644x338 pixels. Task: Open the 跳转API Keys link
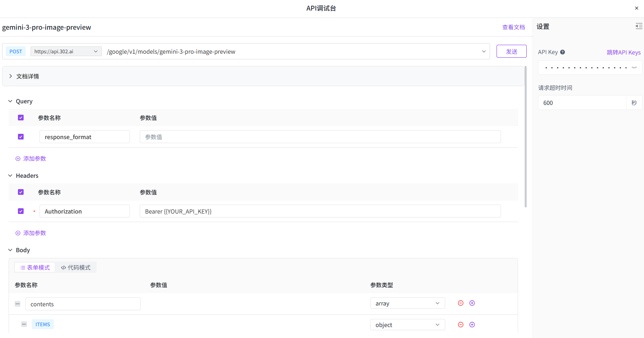[x=624, y=52]
